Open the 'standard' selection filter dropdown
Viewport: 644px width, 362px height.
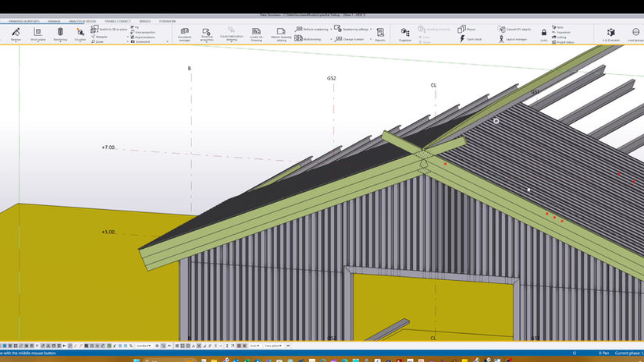pyautogui.click(x=144, y=346)
